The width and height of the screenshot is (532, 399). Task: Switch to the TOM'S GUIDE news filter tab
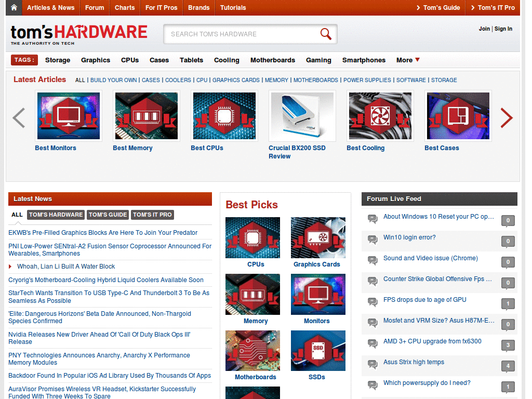108,215
